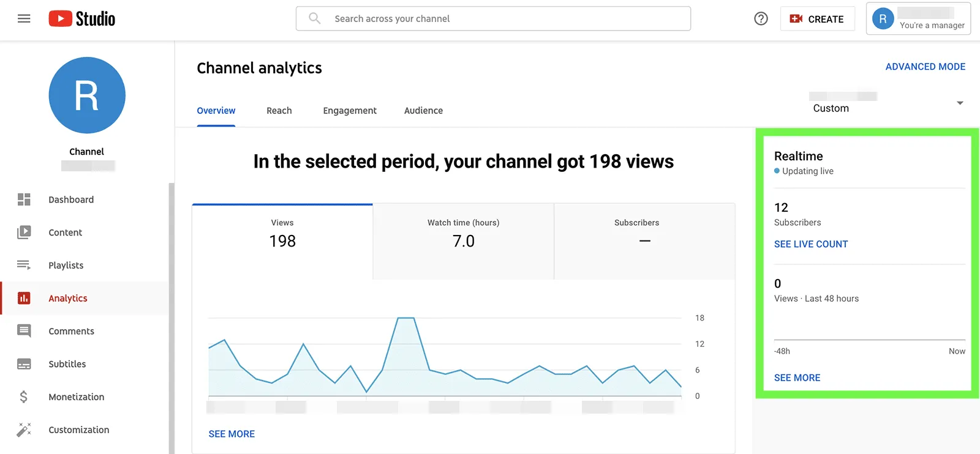The image size is (980, 454).
Task: Open the help question mark icon
Action: point(761,19)
